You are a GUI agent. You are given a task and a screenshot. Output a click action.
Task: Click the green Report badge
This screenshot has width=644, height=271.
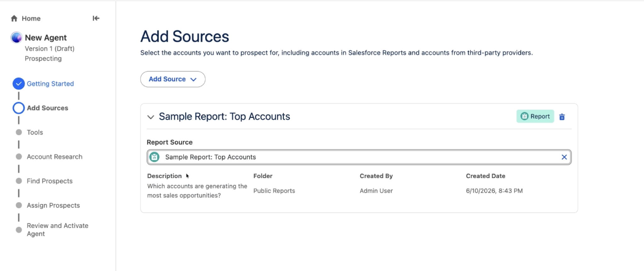[535, 116]
